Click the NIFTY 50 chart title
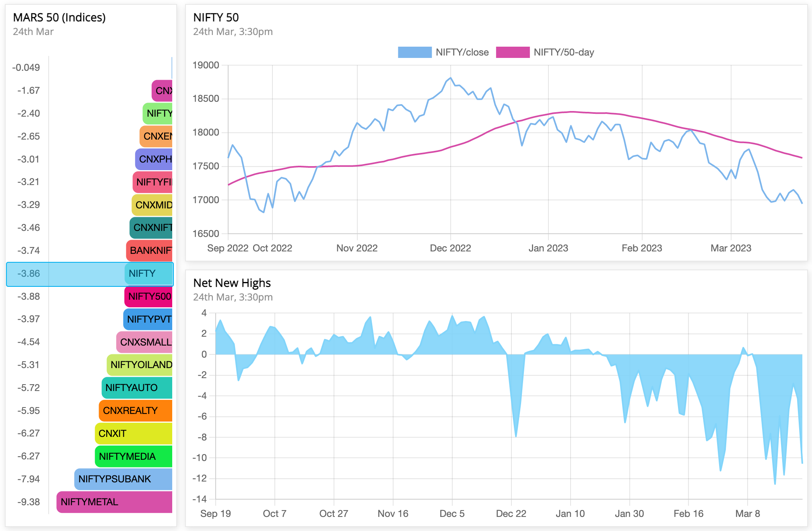The width and height of the screenshot is (812, 531). (x=216, y=17)
